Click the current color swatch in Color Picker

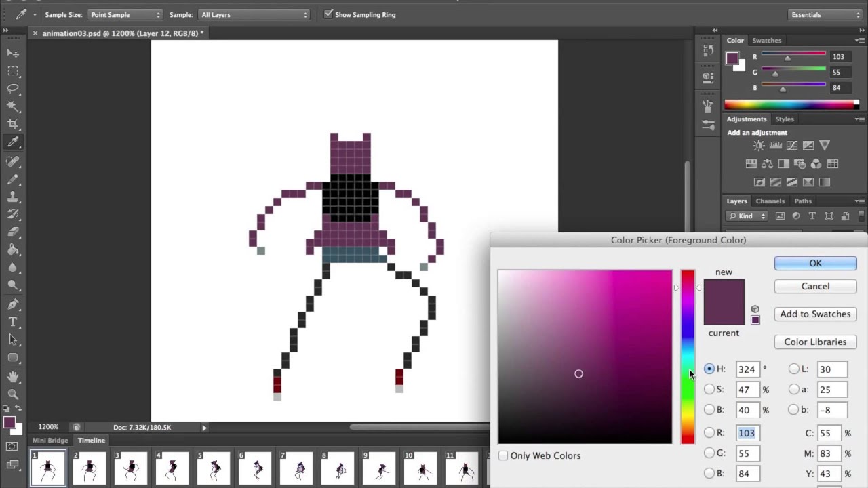(x=724, y=314)
